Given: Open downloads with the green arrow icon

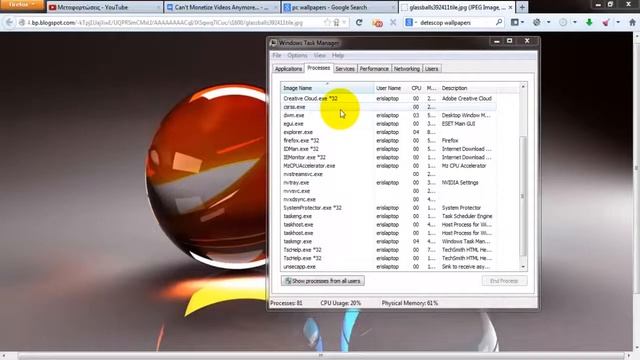Looking at the screenshot, I should pos(589,23).
